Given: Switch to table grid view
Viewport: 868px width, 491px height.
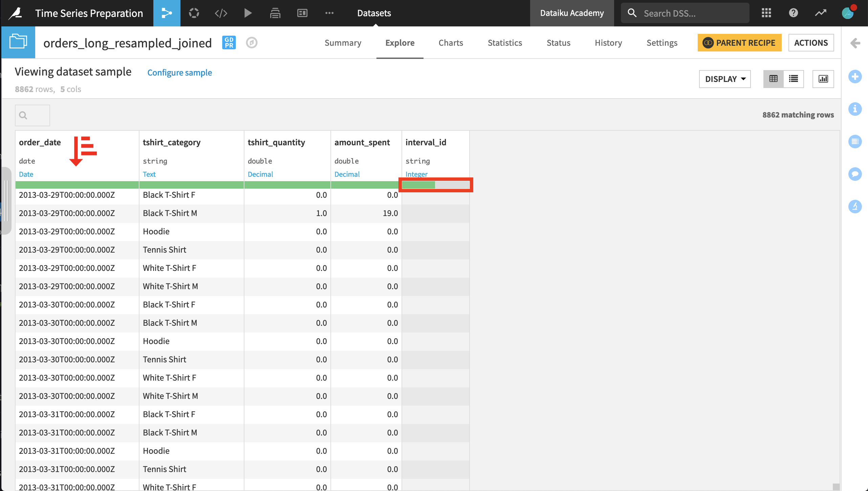Looking at the screenshot, I should [773, 79].
